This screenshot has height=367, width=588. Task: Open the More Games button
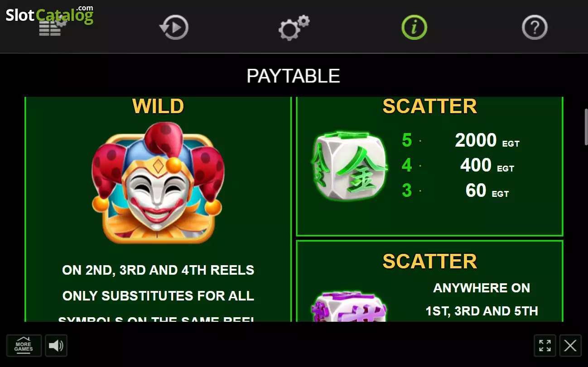pos(24,346)
